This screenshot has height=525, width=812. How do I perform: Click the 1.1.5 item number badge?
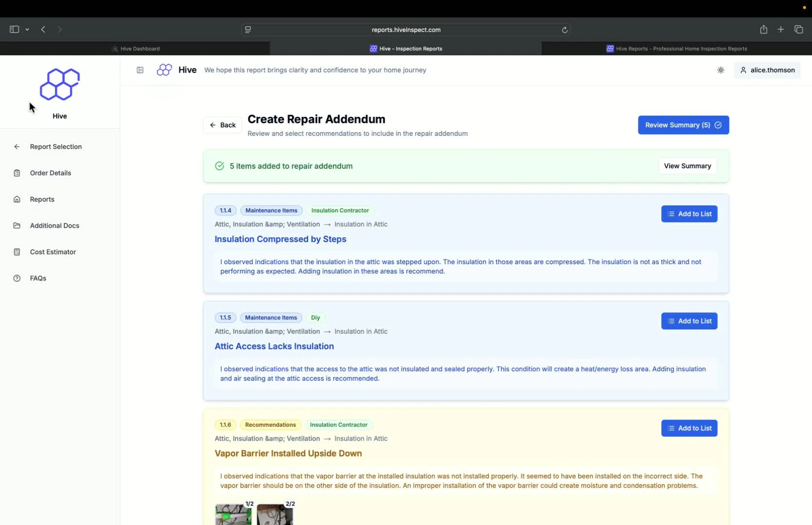pyautogui.click(x=225, y=317)
